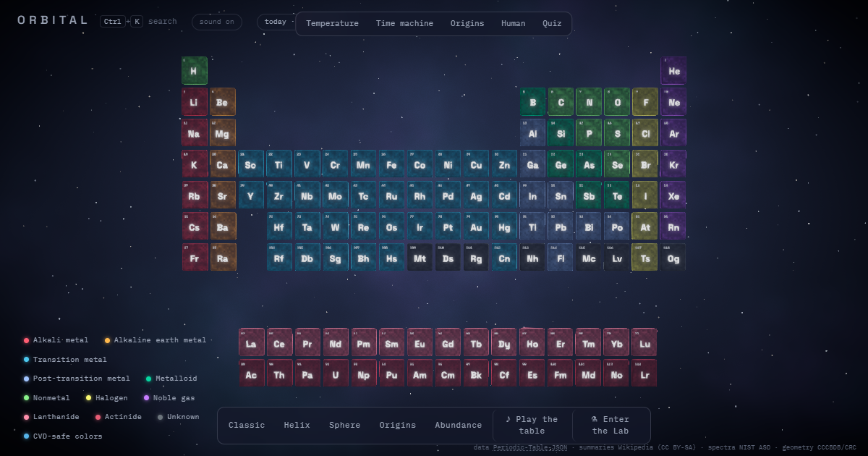Select the Plutonium (Pu) tile
Screen dimensions: 868x456
(x=392, y=373)
